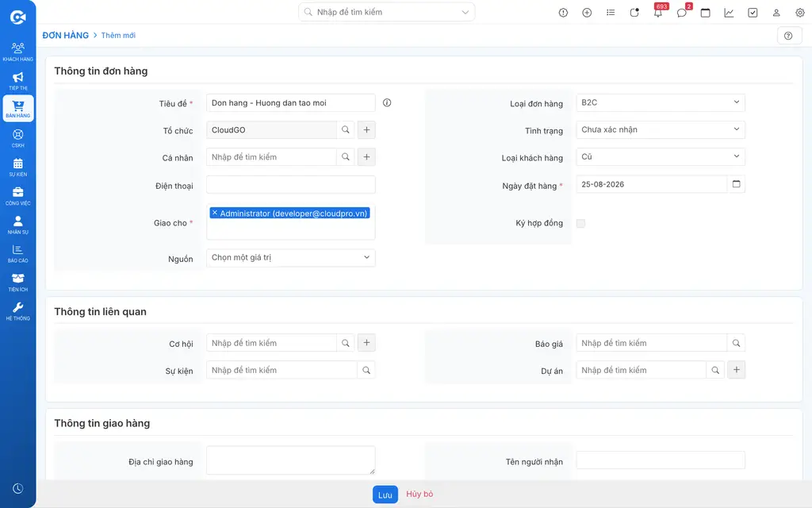Click the alert exclamation icon in top bar
Screen dimensions: 812x508
coord(563,13)
